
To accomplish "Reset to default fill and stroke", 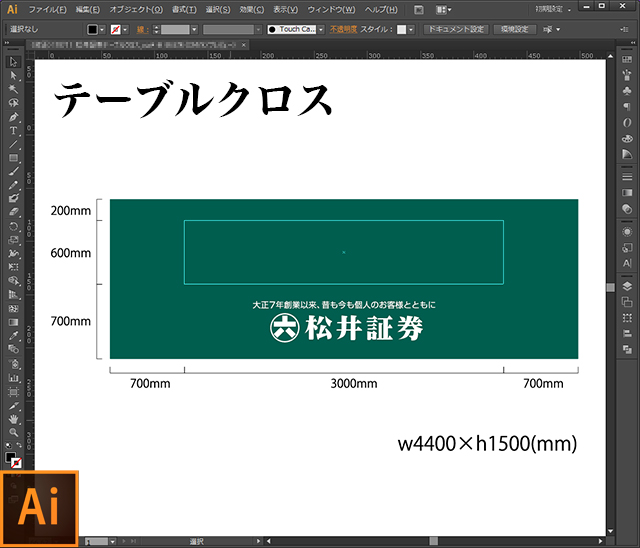I will pyautogui.click(x=9, y=445).
